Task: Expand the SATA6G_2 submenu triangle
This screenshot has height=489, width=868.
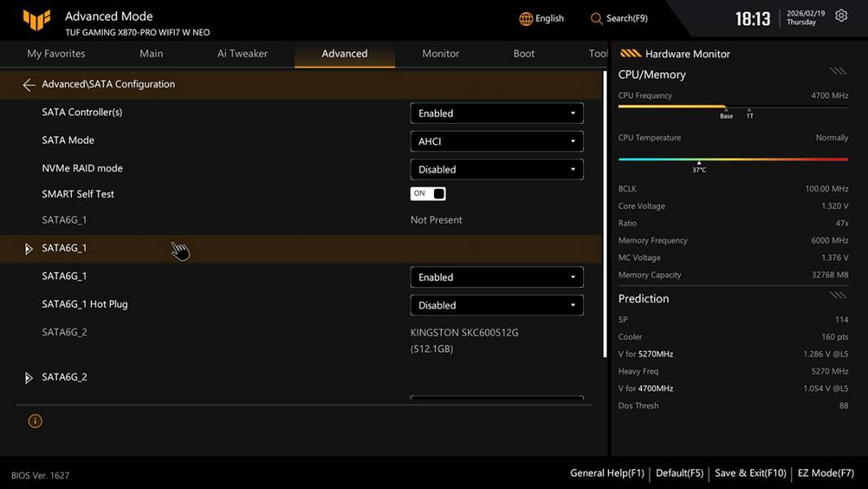Action: click(29, 377)
